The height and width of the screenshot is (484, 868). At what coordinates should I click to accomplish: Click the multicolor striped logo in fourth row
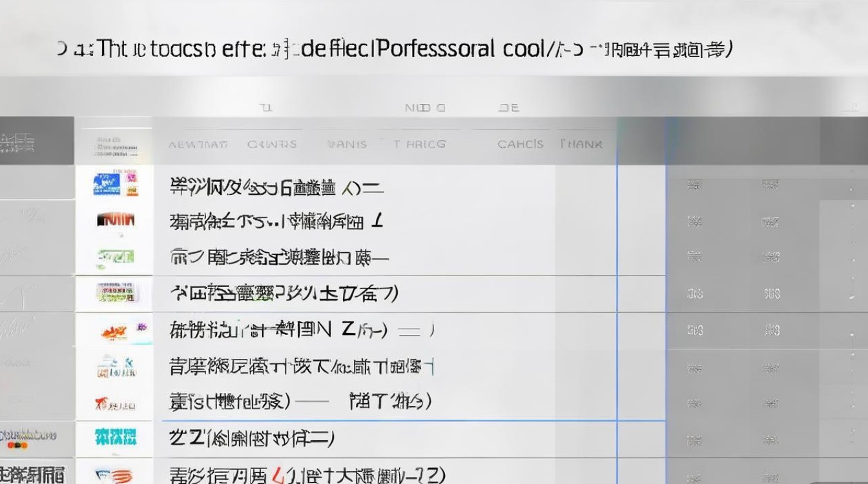115,293
